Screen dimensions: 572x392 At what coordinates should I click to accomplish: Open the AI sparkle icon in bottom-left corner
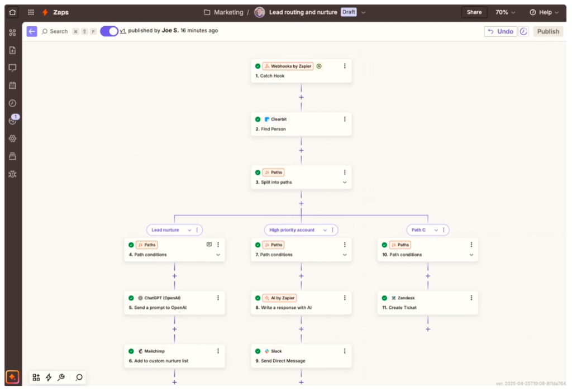(12, 377)
